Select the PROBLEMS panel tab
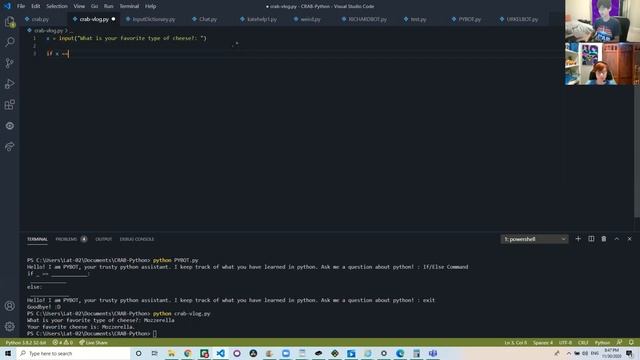Viewport: 640px width, 360px height. click(66, 239)
